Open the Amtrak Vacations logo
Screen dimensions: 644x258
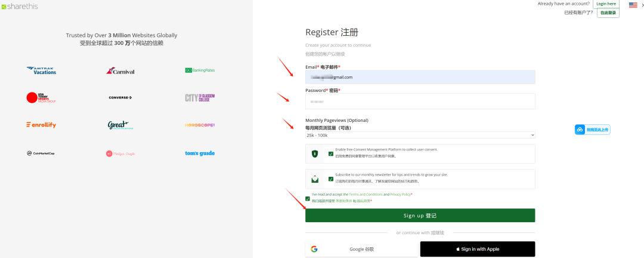[x=42, y=71]
